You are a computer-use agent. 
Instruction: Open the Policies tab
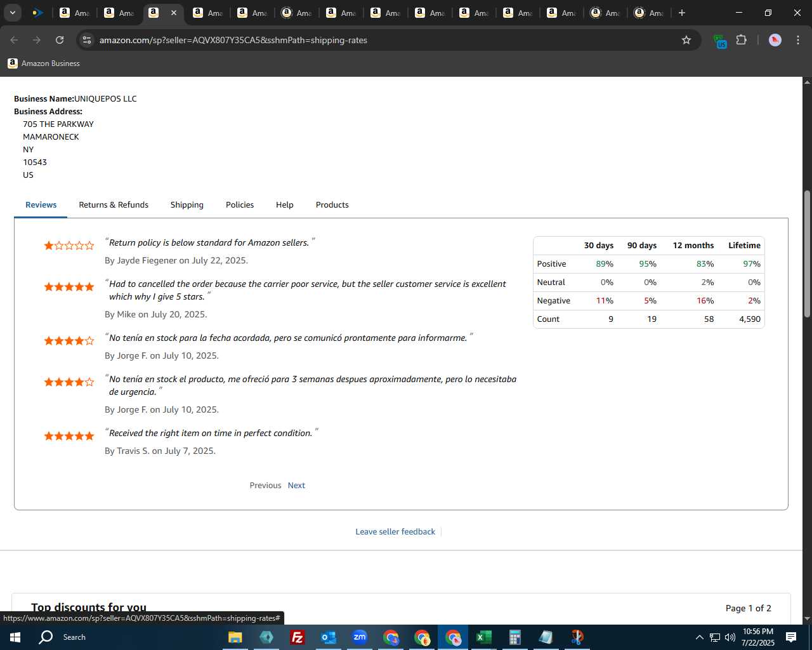pos(240,205)
